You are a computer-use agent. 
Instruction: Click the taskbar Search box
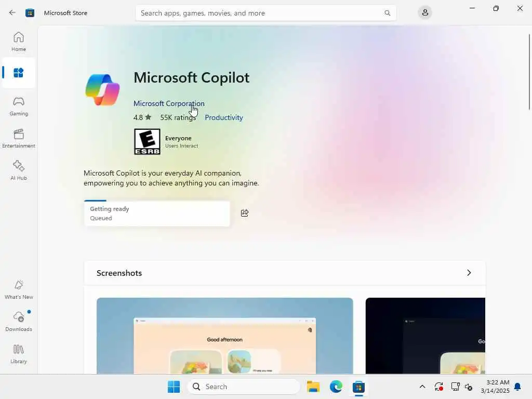[244, 387]
